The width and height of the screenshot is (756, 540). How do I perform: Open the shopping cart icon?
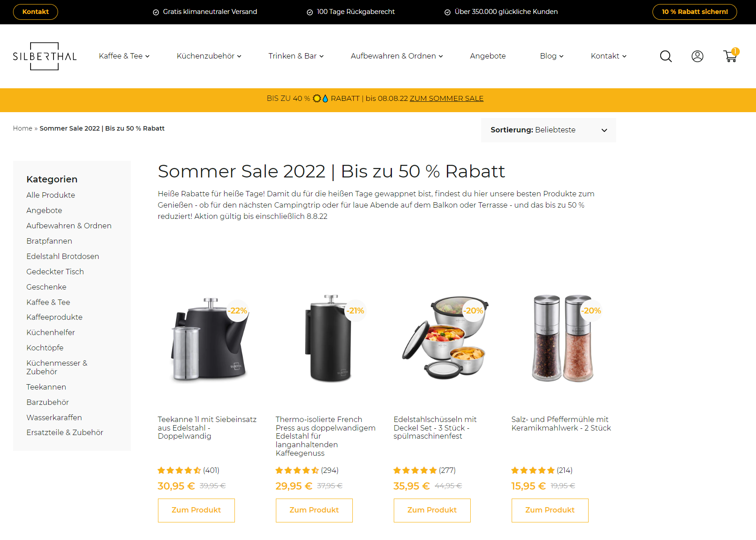(731, 55)
